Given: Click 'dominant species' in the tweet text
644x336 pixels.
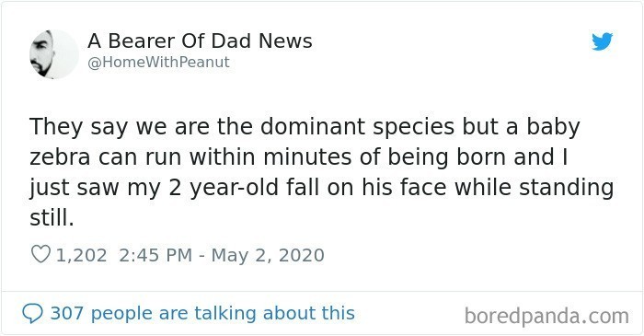Looking at the screenshot, I should (x=357, y=127).
